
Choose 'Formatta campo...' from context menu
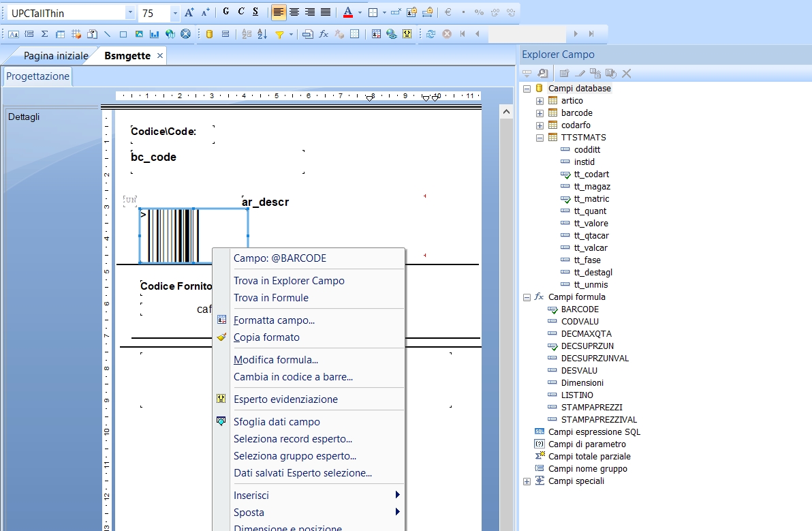(x=274, y=320)
